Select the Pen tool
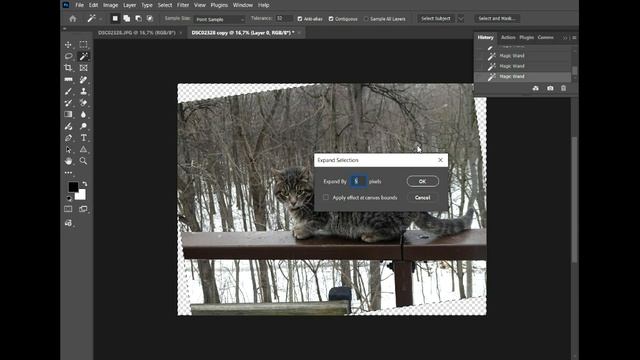Screen dimensions: 640x360 pos(68,138)
